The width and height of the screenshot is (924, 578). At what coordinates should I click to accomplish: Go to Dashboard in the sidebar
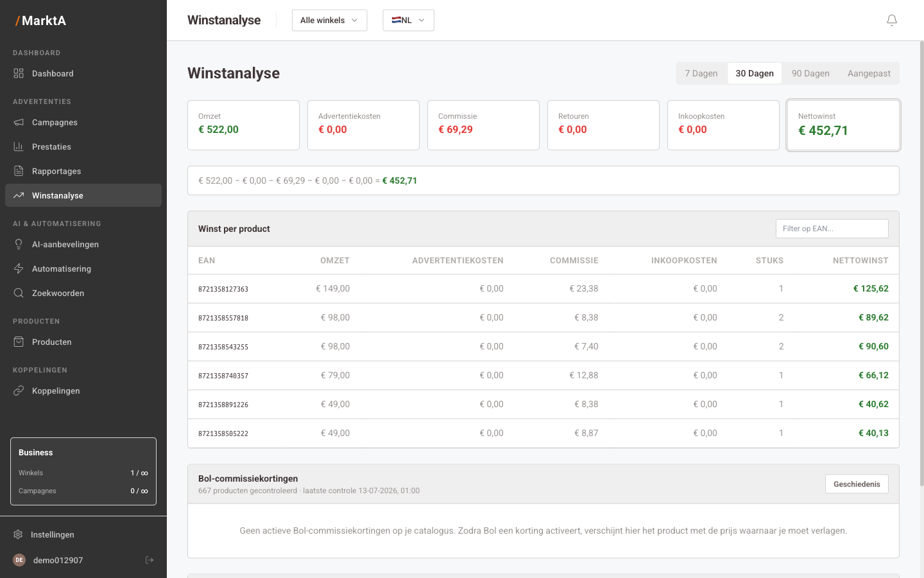pos(83,73)
